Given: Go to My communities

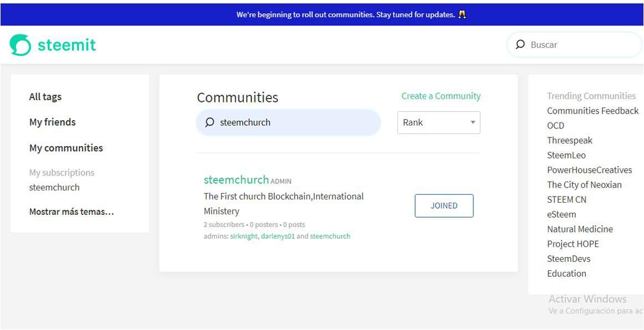Looking at the screenshot, I should (x=66, y=148).
